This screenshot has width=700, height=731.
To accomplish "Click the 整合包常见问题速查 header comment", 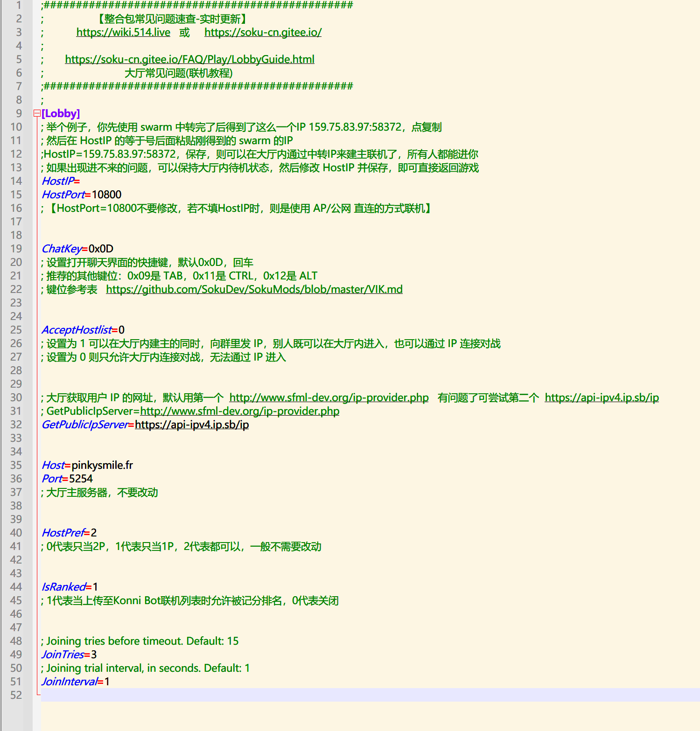I will click(x=172, y=19).
